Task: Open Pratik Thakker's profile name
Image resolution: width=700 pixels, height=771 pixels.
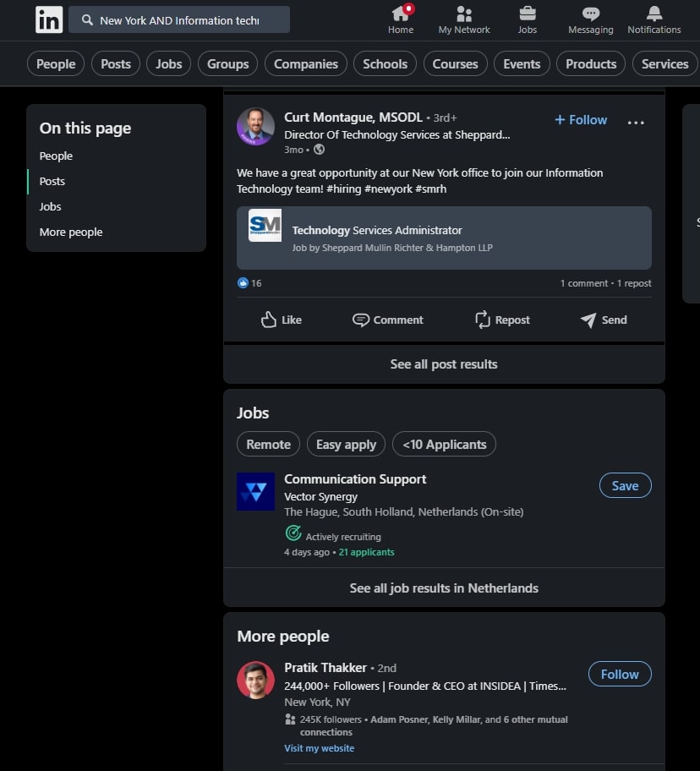Action: 325,668
